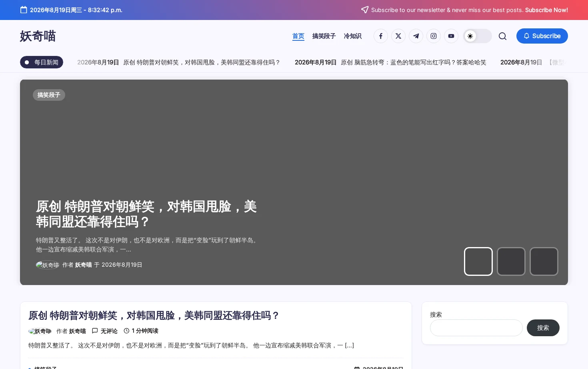The height and width of the screenshot is (369, 588).
Task: Open ticker news 特朗普对朝鲜笑
Action: pyautogui.click(x=202, y=62)
